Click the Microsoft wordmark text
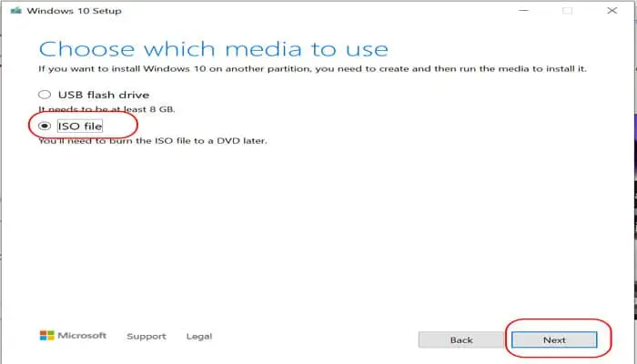The image size is (637, 364). (x=83, y=336)
